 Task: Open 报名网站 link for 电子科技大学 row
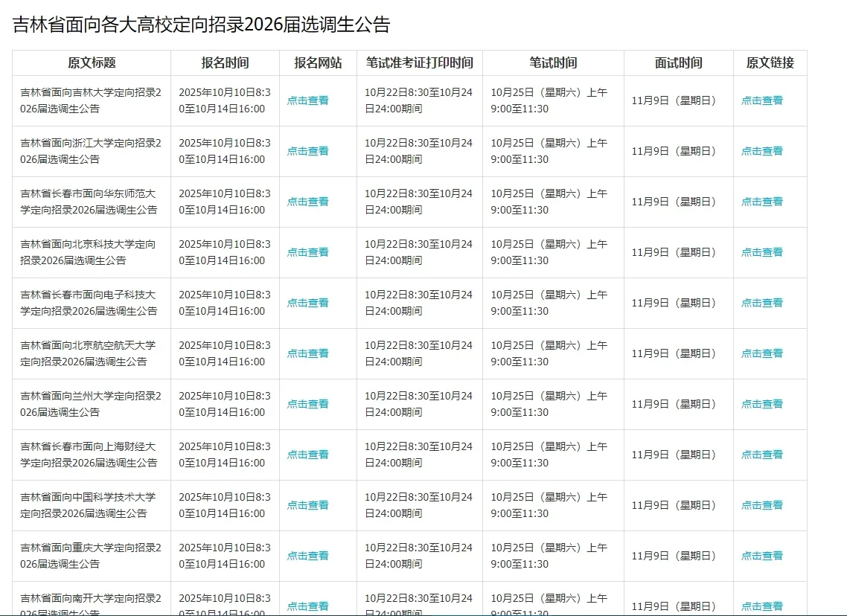(308, 303)
